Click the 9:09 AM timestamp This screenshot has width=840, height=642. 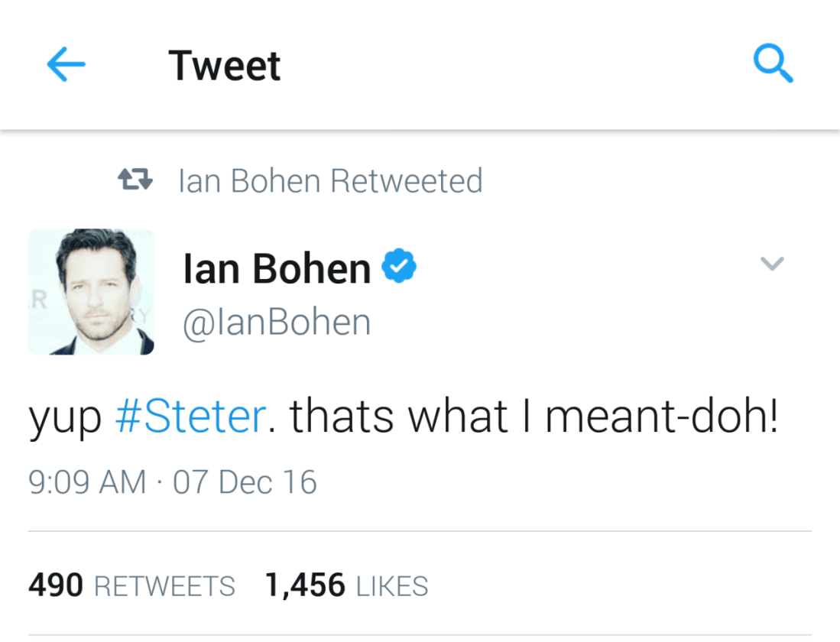tap(86, 482)
